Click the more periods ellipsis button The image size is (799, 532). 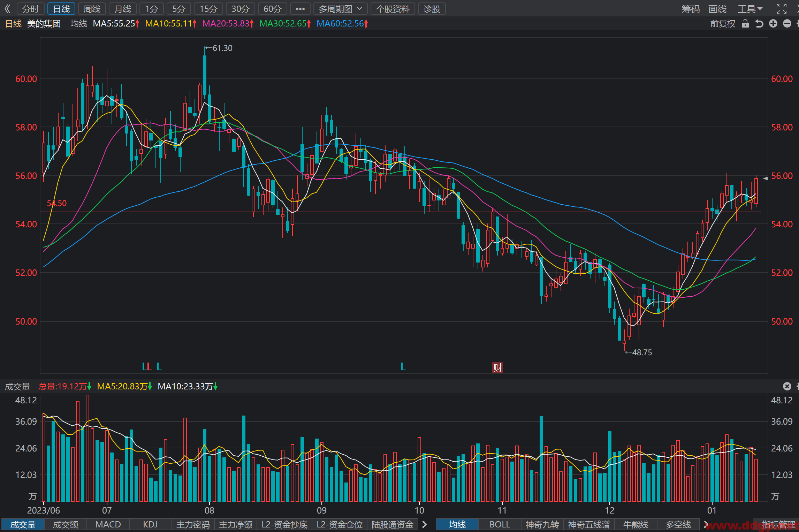300,9
